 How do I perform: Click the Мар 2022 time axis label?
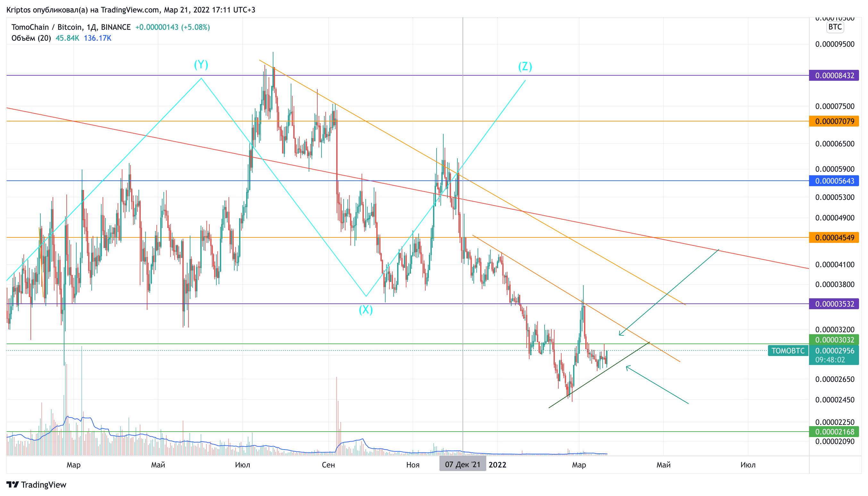pos(579,465)
